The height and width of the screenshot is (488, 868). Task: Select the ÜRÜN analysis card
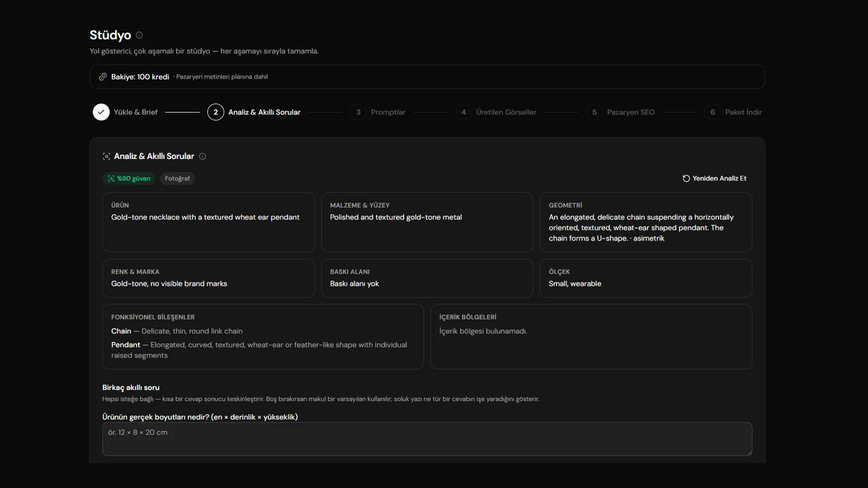pos(208,222)
